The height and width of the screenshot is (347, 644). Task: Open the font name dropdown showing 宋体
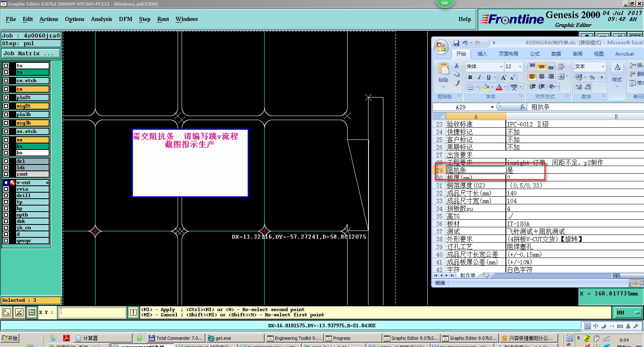coord(501,66)
